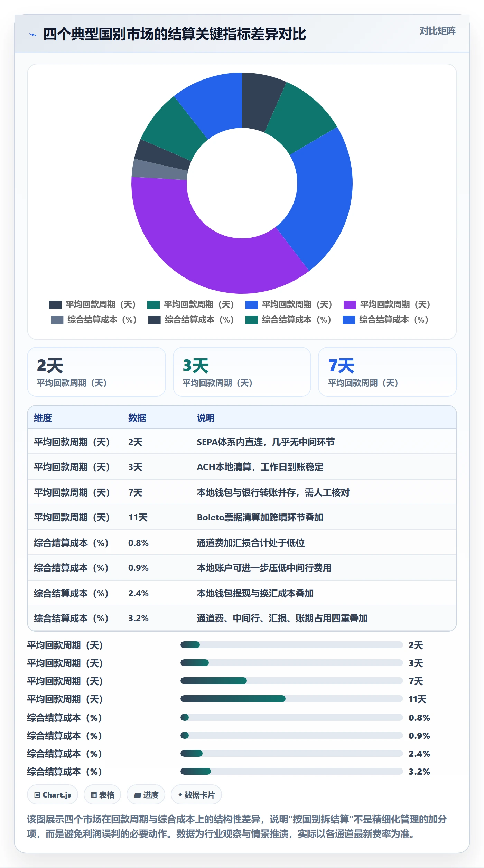
Task: Click the 11天 value in table
Action: coord(138,517)
